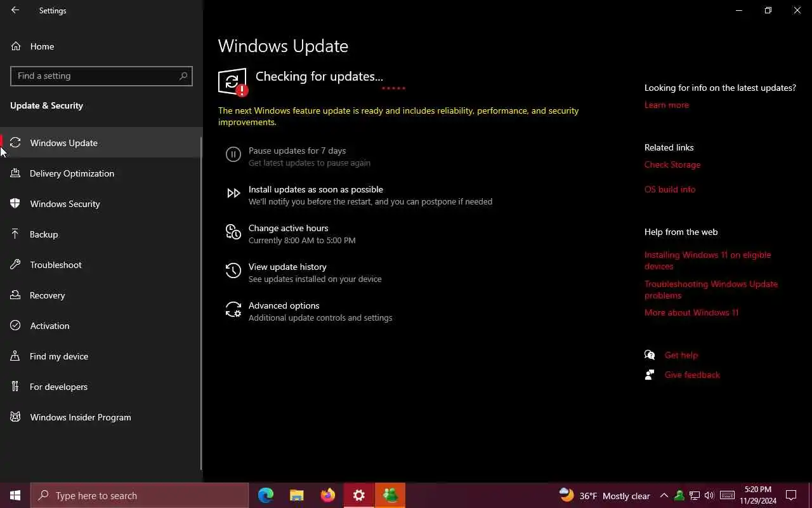The width and height of the screenshot is (812, 508).
Task: Click the Get help chat icon
Action: coord(650,355)
